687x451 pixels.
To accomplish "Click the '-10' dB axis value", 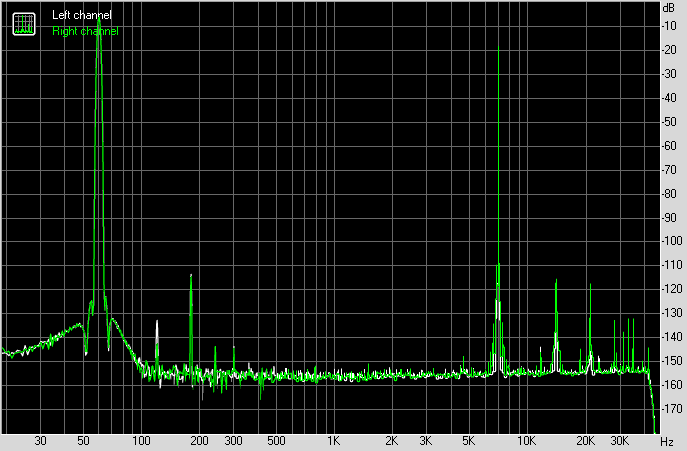I will click(x=669, y=26).
